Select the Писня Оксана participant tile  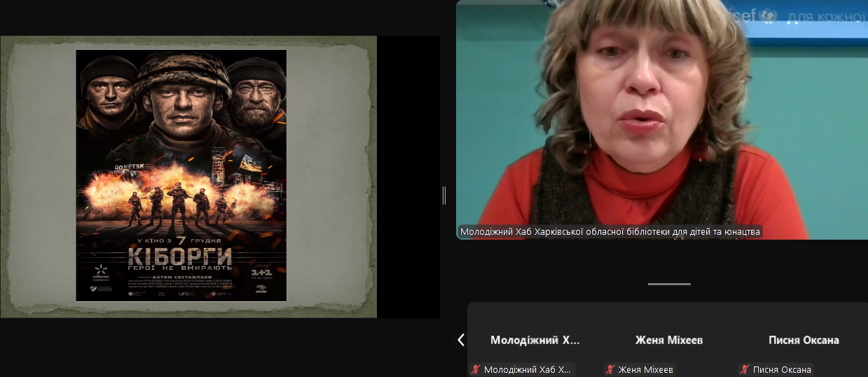[803, 340]
